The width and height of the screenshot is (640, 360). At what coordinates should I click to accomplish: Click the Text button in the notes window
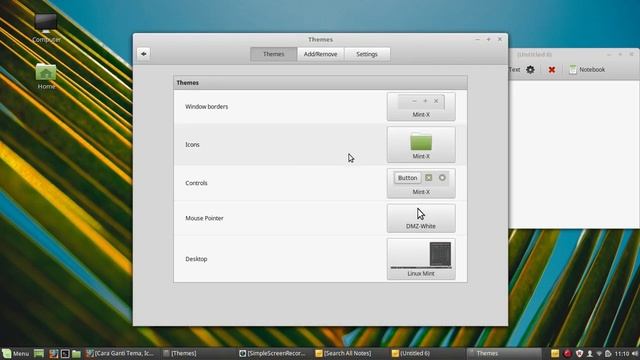tap(514, 69)
